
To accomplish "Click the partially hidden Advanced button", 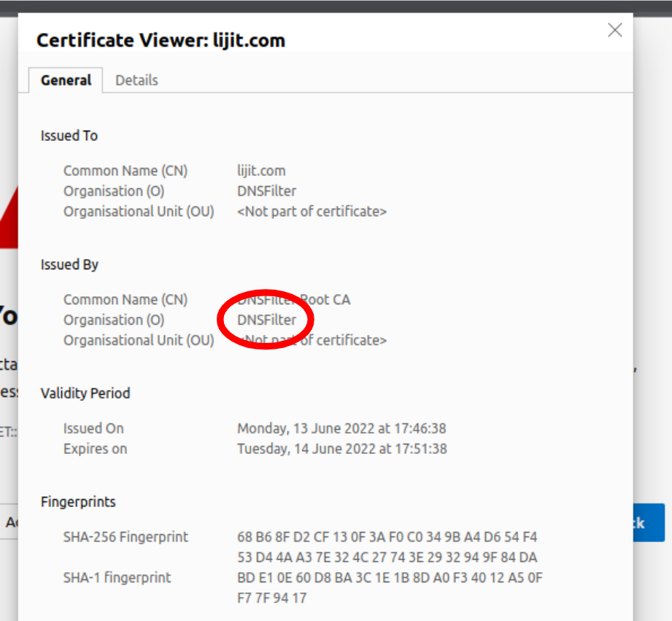I will (x=9, y=522).
